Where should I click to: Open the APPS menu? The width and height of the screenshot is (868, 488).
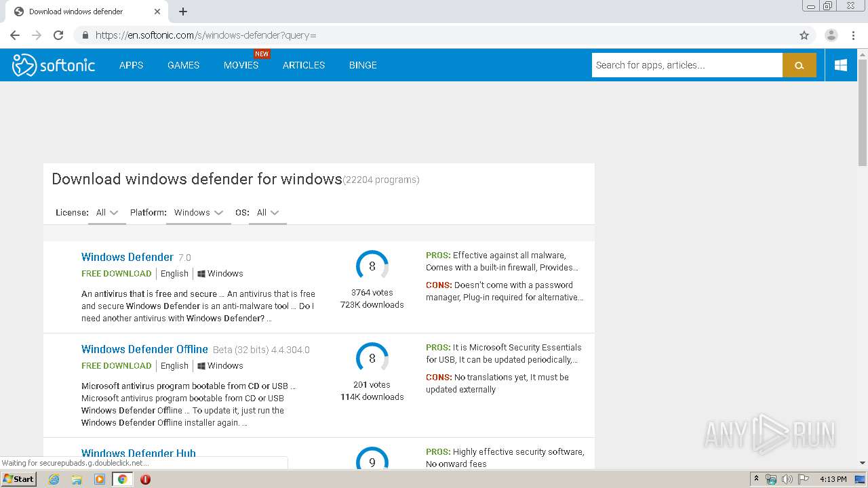pos(131,65)
